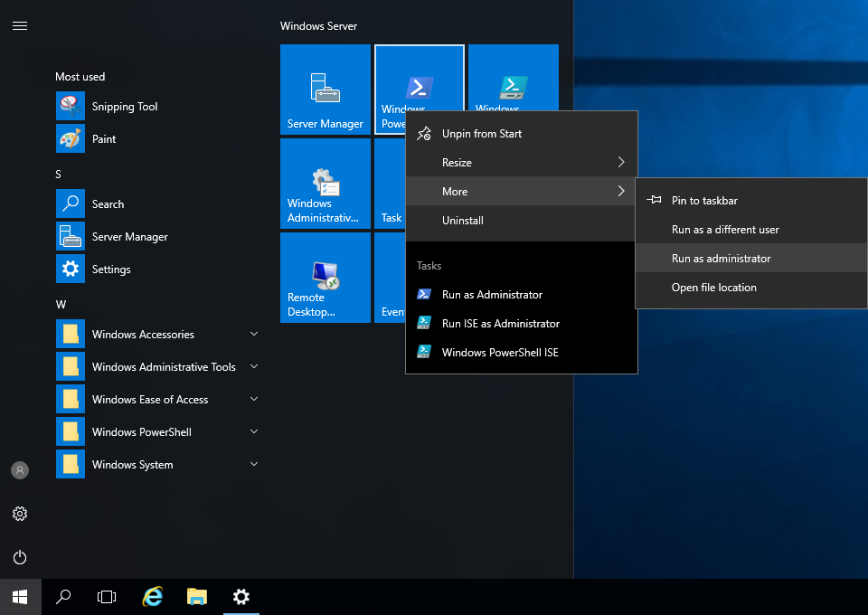
Task: Open File Explorer from the taskbar
Action: pyautogui.click(x=196, y=596)
